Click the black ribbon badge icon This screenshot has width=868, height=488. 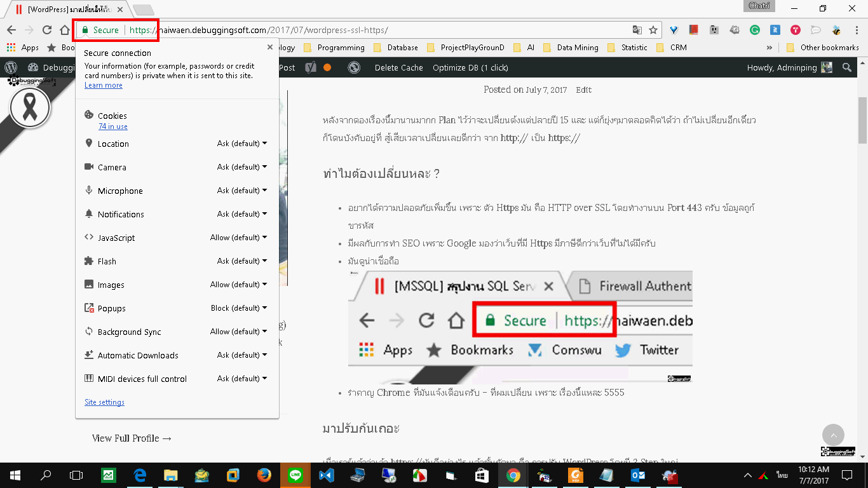point(30,108)
